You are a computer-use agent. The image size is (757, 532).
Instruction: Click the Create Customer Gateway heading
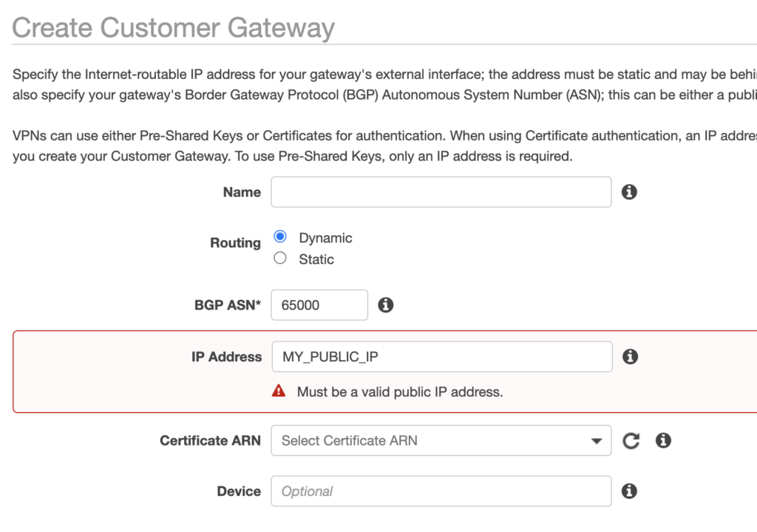click(173, 28)
